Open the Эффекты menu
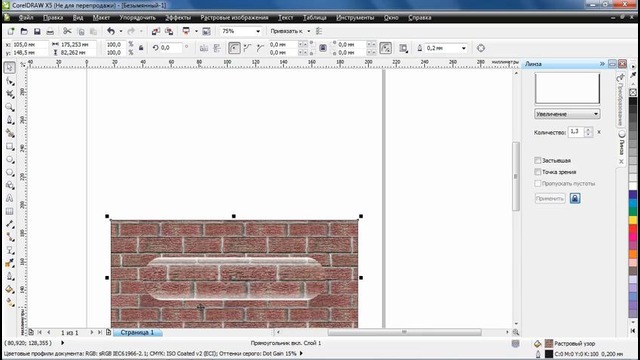The image size is (640, 360). pos(178,18)
